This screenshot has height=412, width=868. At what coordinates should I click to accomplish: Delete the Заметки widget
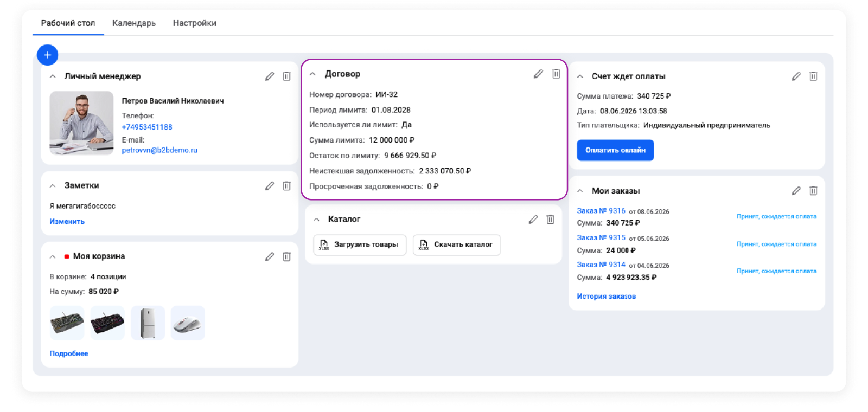(287, 186)
